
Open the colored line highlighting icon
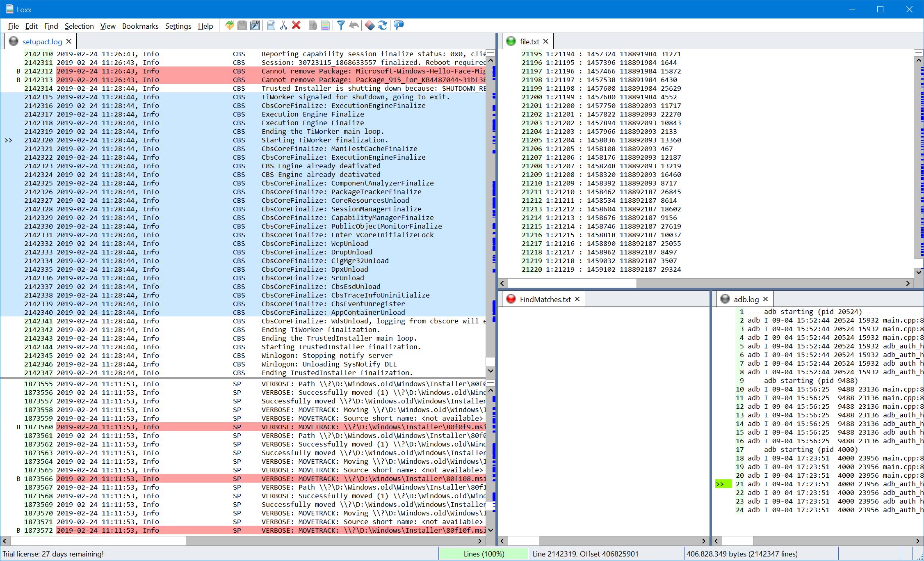click(x=325, y=25)
